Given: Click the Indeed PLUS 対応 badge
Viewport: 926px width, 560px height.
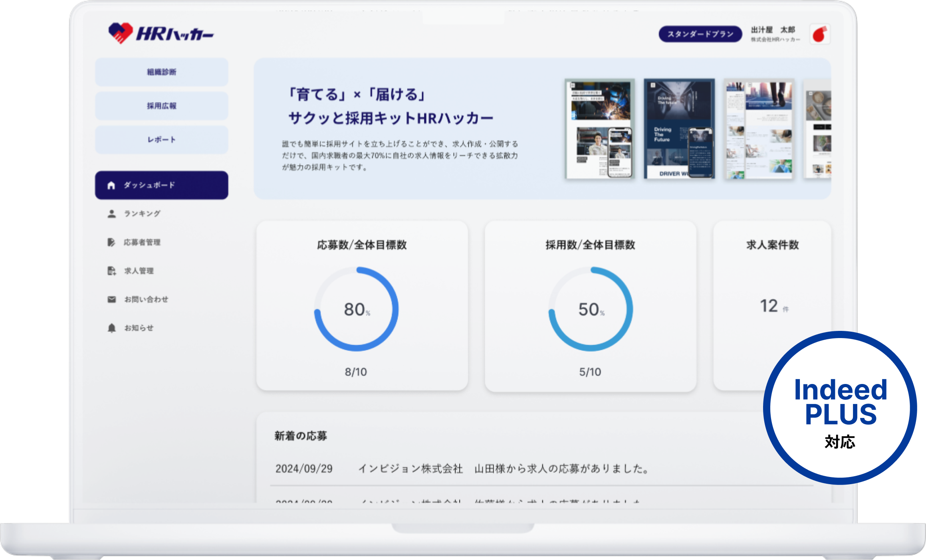Looking at the screenshot, I should (x=840, y=408).
